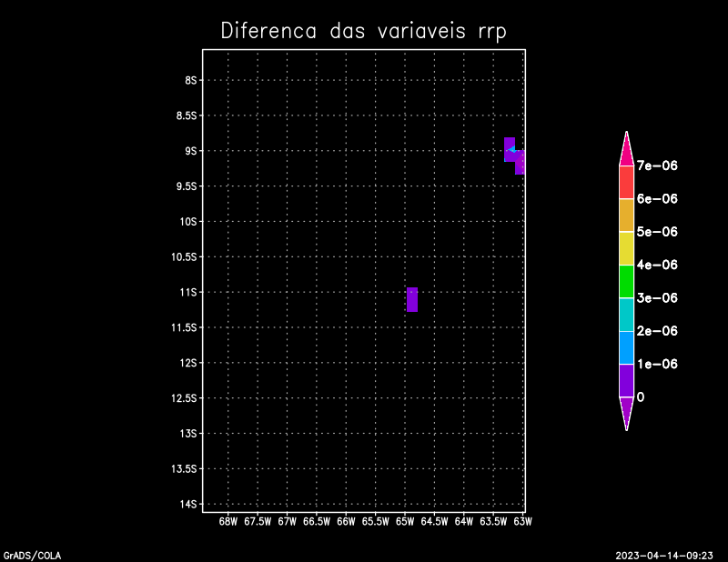The height and width of the screenshot is (562, 728).
Task: Click the 8S latitude axis label
Action: (x=190, y=80)
